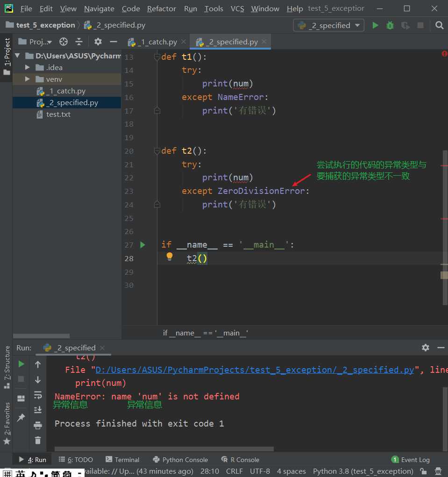The height and width of the screenshot is (477, 448).
Task: Jump up the stack trace arrow
Action: pos(38,364)
